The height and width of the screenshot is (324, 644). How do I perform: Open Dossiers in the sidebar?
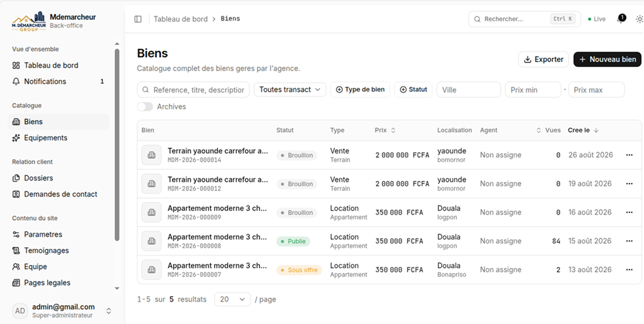[58, 178]
